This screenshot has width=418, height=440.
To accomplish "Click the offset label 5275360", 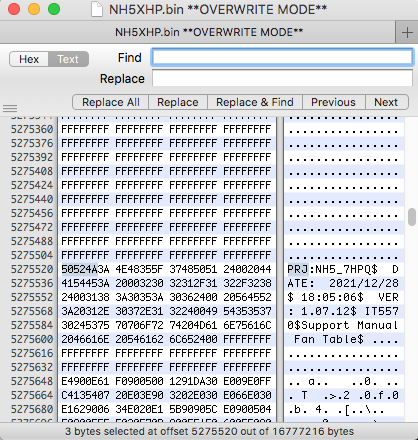I will [32, 129].
